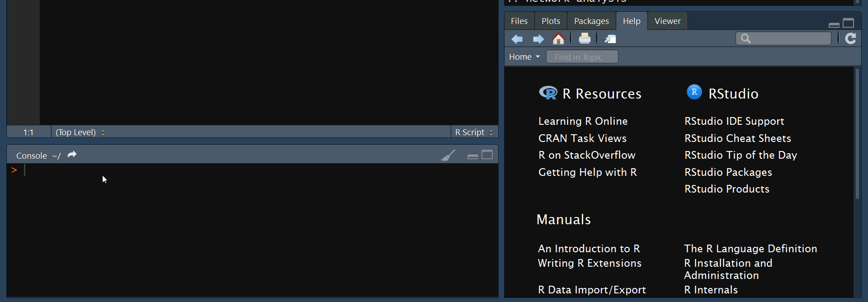Screen dimensions: 868x302
Task: Minimize the Help pane
Action: 834,25
